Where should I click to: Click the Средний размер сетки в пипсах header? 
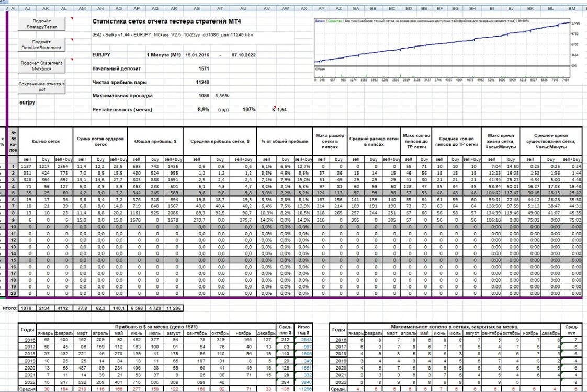pyautogui.click(x=374, y=142)
